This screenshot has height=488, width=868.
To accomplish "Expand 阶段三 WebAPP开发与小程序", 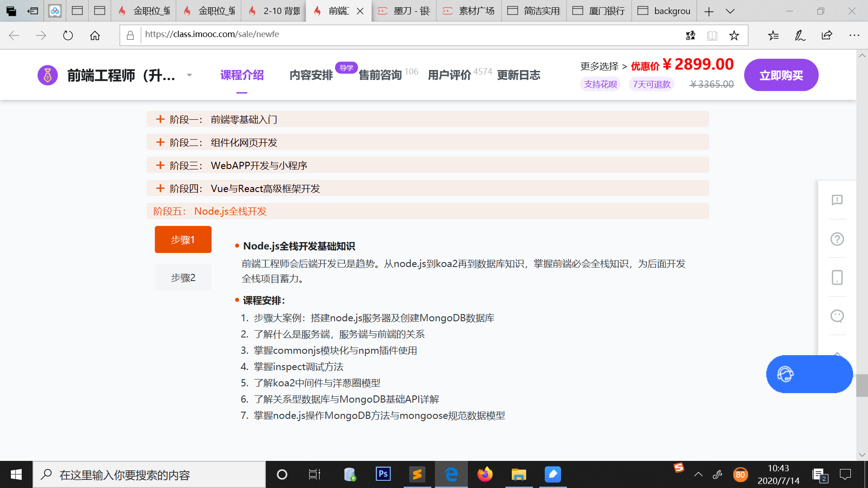I will [x=428, y=165].
